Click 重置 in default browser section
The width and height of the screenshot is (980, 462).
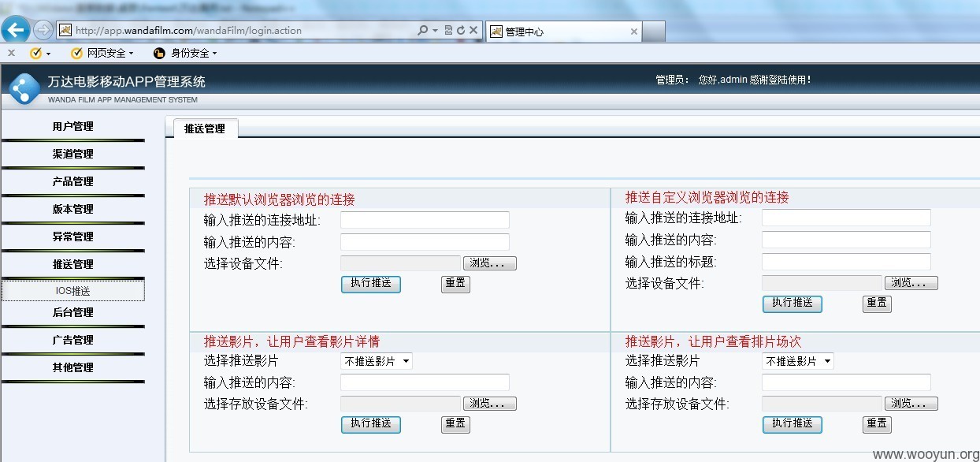[455, 284]
